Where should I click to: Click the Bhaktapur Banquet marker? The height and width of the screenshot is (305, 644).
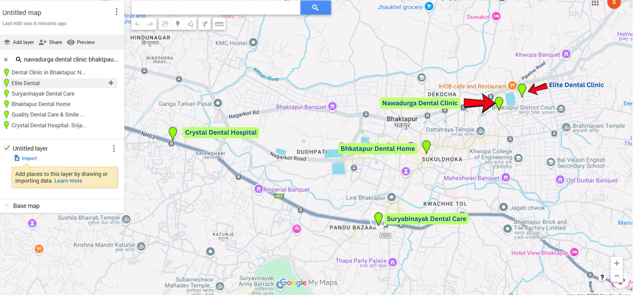(333, 107)
